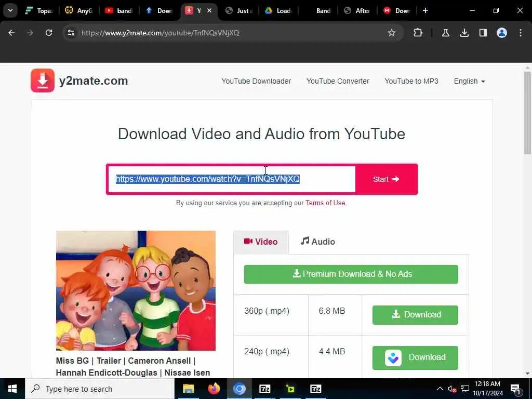Open a new tab with plus icon

[425, 10]
